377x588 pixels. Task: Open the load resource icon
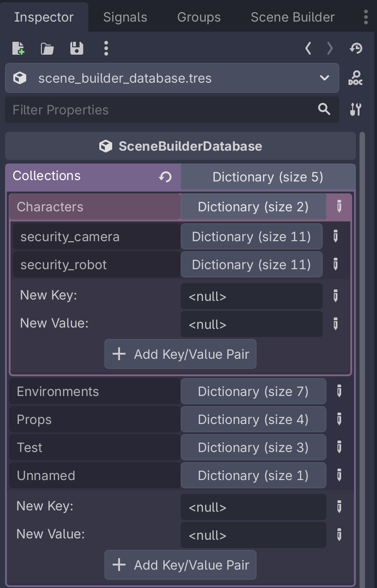(47, 48)
